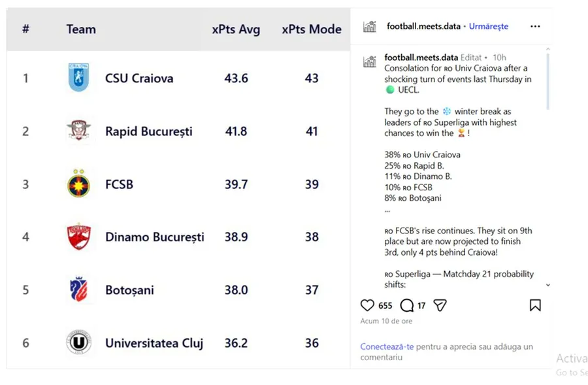Expand caption with small down chevron

click(547, 285)
